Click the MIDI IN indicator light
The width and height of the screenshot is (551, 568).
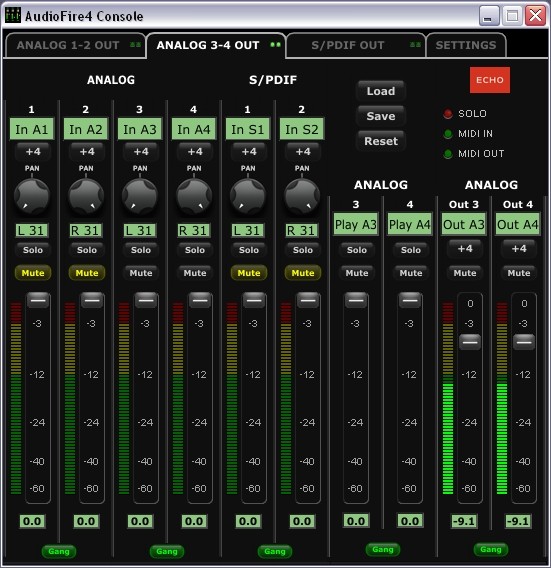pyautogui.click(x=448, y=134)
